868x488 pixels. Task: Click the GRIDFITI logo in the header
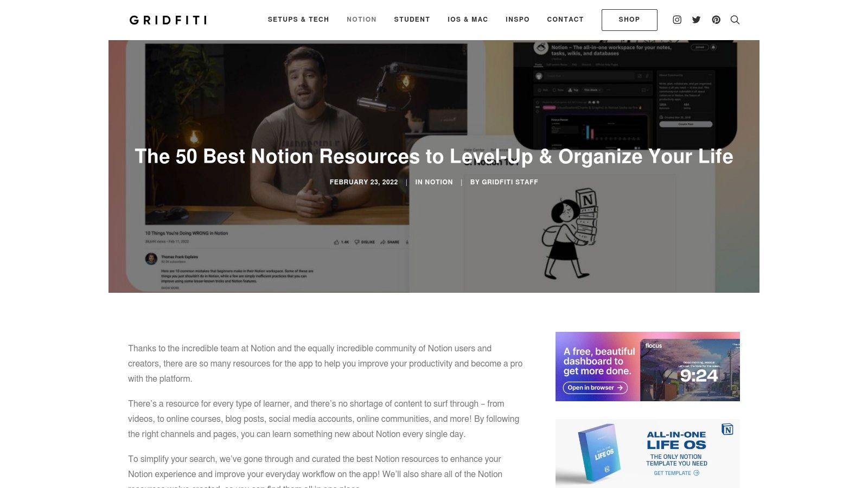pyautogui.click(x=168, y=20)
